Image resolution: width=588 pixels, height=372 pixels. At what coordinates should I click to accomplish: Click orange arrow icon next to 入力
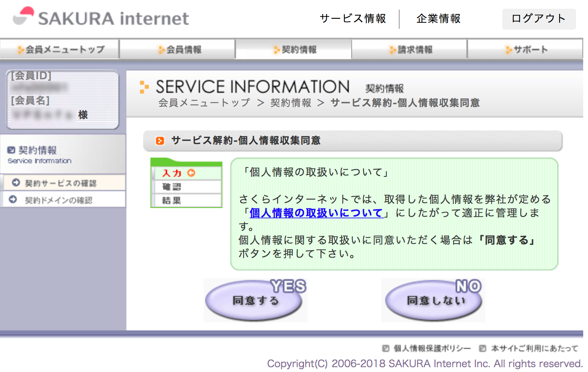[191, 173]
